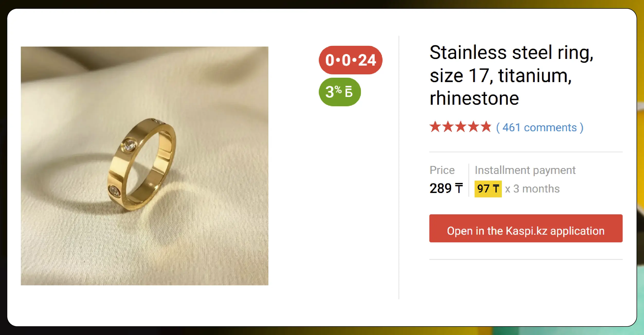
Task: Click the fifth red rating star
Action: 486,127
